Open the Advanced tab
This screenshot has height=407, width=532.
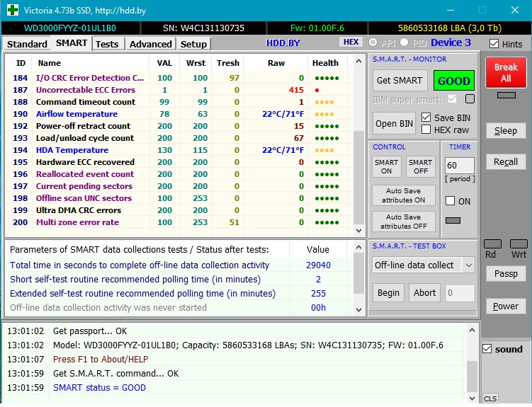pos(151,44)
